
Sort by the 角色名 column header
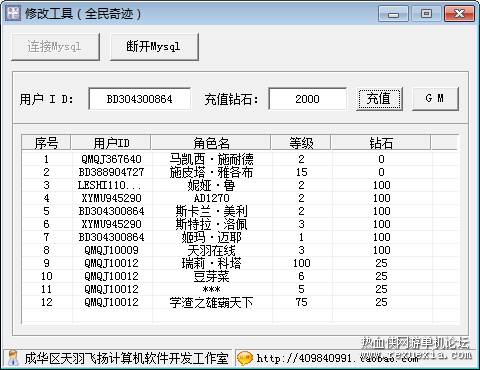pos(211,143)
